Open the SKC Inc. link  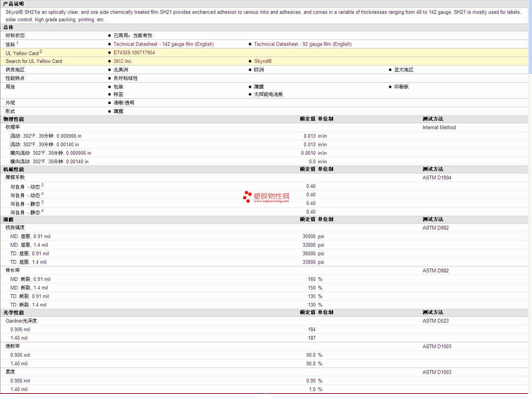[x=123, y=61]
